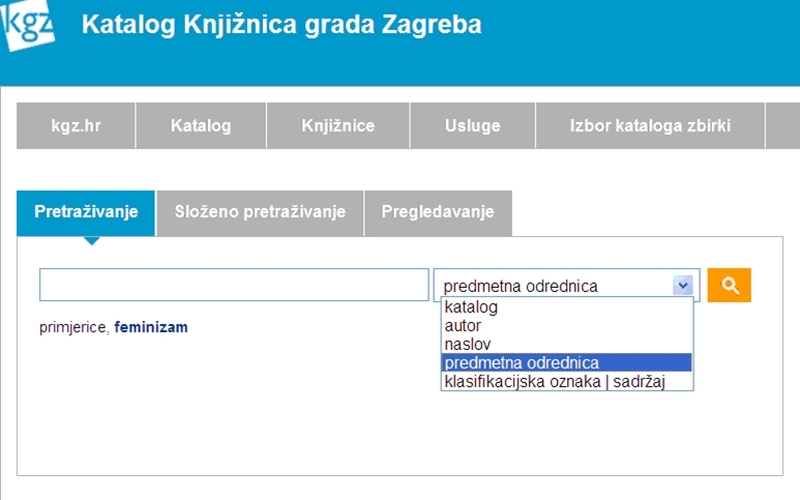Select Usluge in the navigation bar

click(473, 126)
